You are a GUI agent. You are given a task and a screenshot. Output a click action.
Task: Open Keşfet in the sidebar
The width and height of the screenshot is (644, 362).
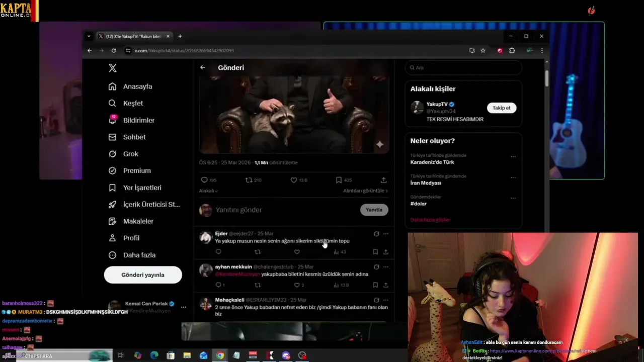point(126,103)
